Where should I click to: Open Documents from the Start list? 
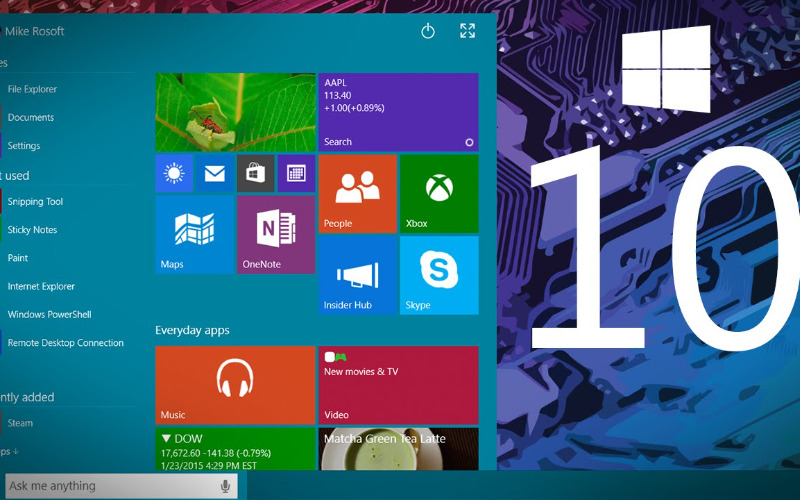point(31,117)
